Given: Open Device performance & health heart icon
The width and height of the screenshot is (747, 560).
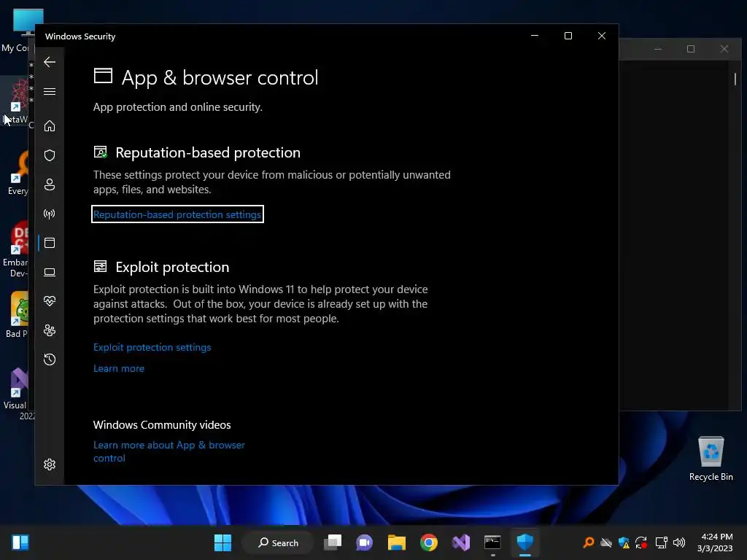Looking at the screenshot, I should (50, 301).
